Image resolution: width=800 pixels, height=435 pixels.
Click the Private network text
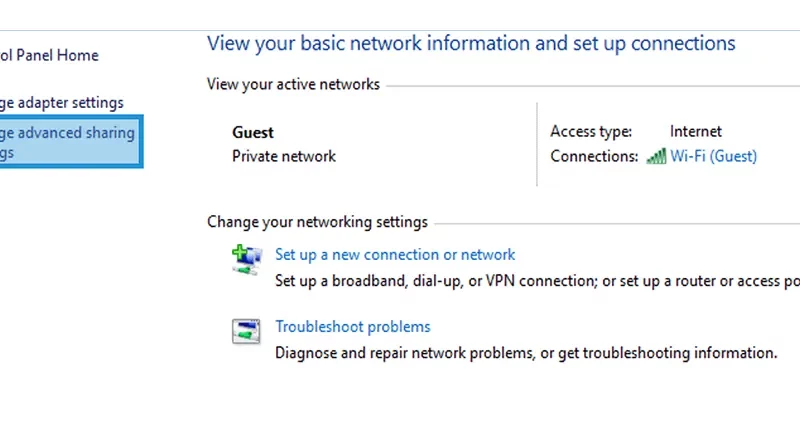[x=284, y=156]
